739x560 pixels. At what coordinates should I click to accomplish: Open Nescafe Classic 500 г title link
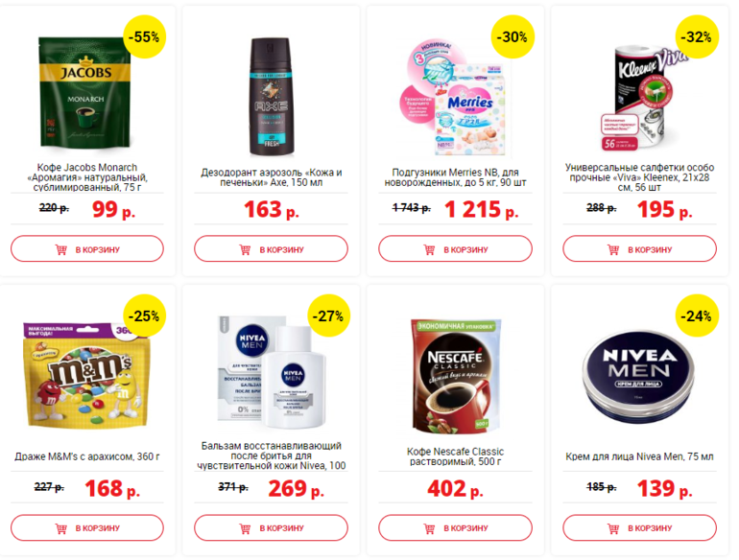tap(455, 456)
